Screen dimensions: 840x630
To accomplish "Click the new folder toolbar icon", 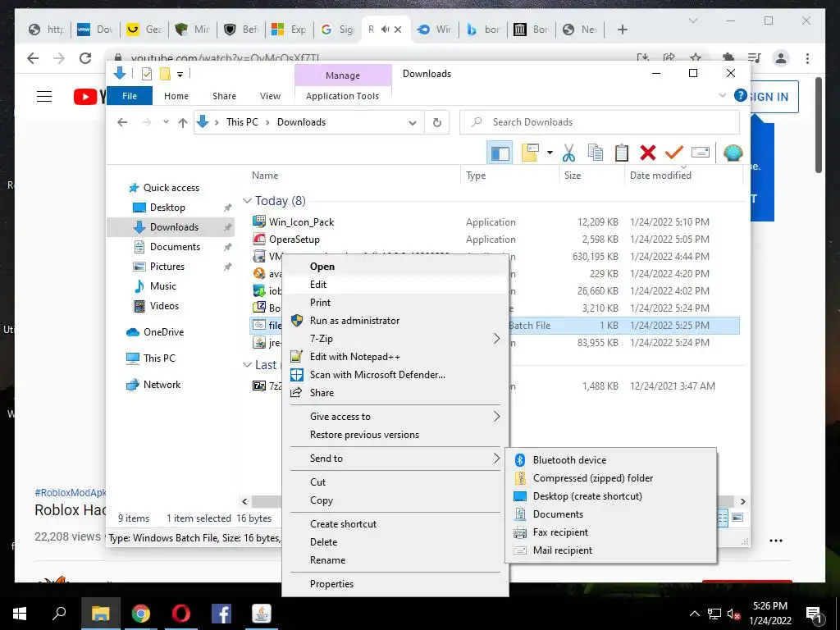I will coord(530,153).
